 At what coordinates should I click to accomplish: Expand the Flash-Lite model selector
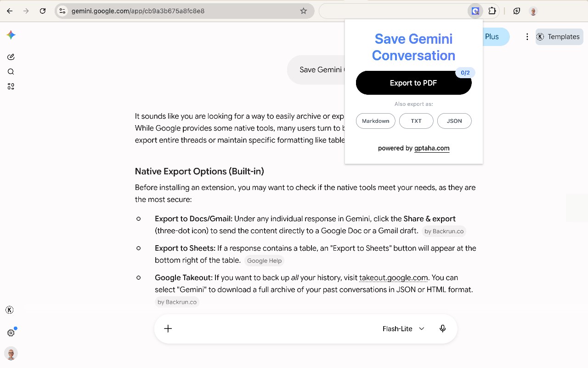(403, 328)
